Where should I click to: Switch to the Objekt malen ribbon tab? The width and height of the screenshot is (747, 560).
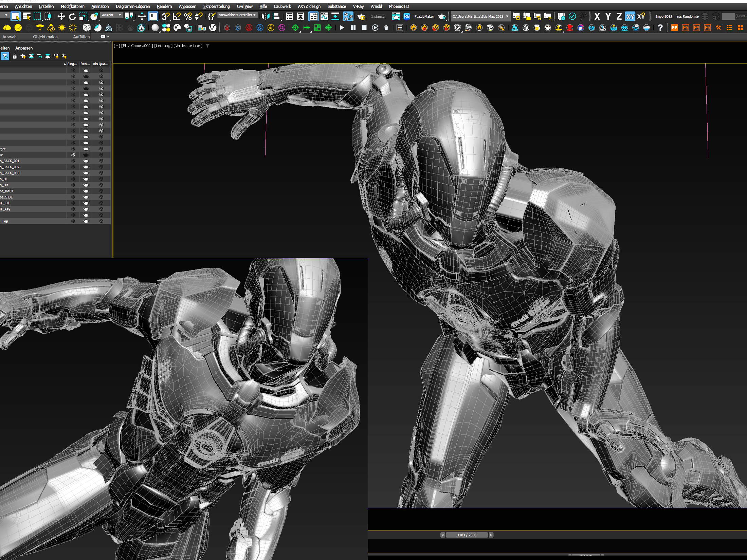45,37
